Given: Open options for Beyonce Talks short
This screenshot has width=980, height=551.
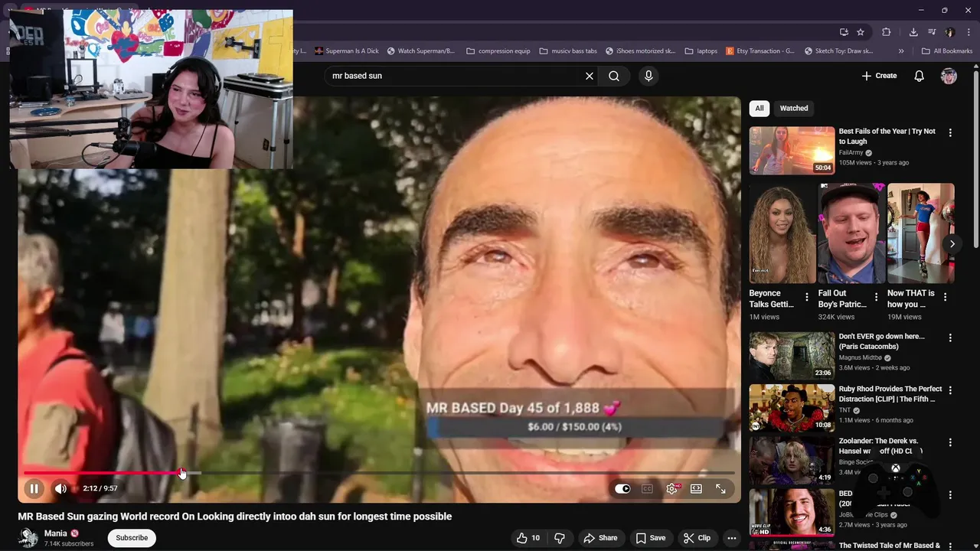Looking at the screenshot, I should point(807,297).
